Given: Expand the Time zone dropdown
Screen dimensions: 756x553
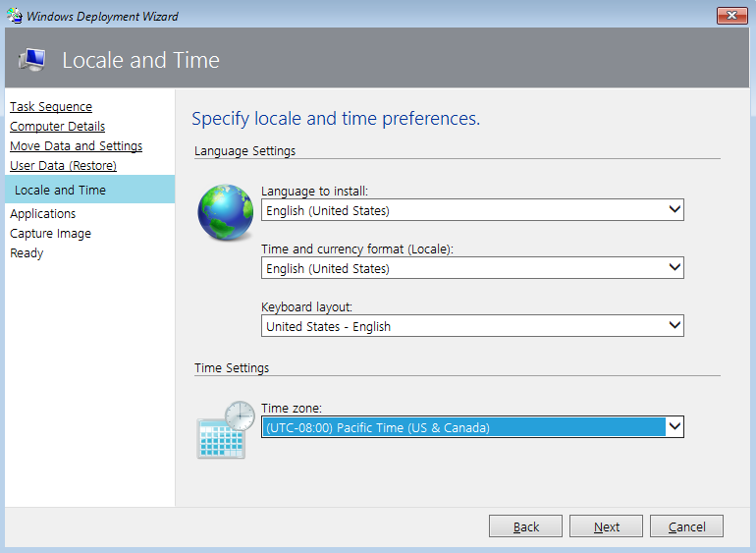Looking at the screenshot, I should click(x=472, y=427).
